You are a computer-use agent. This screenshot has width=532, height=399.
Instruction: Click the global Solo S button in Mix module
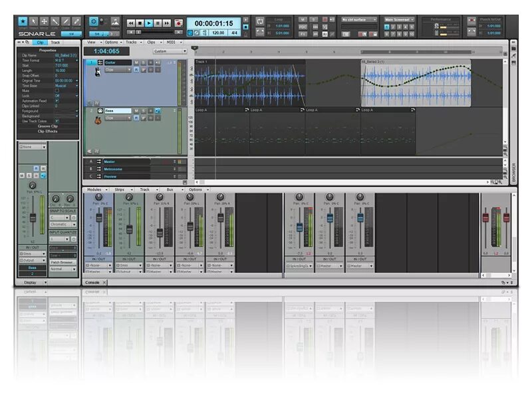click(314, 19)
